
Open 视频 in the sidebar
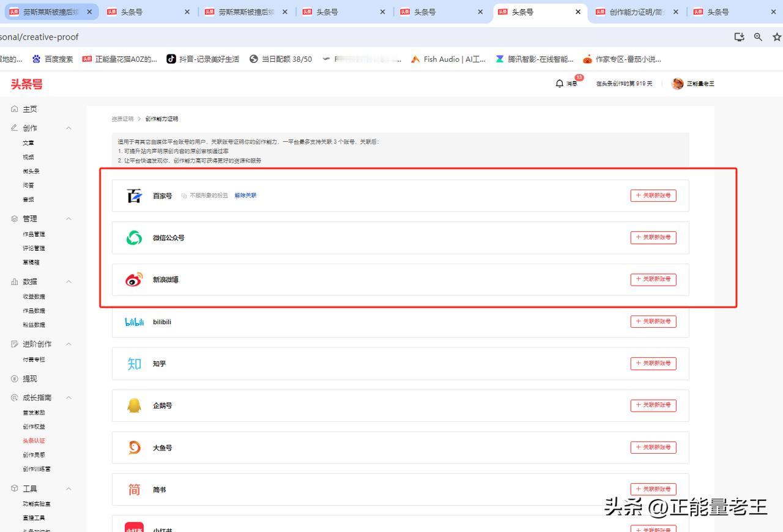(x=29, y=157)
